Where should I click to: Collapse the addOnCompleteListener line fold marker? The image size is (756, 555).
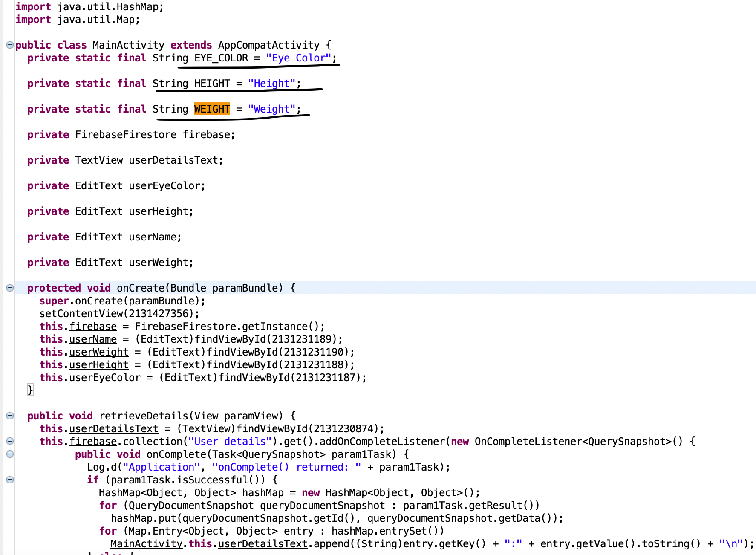pyautogui.click(x=10, y=441)
